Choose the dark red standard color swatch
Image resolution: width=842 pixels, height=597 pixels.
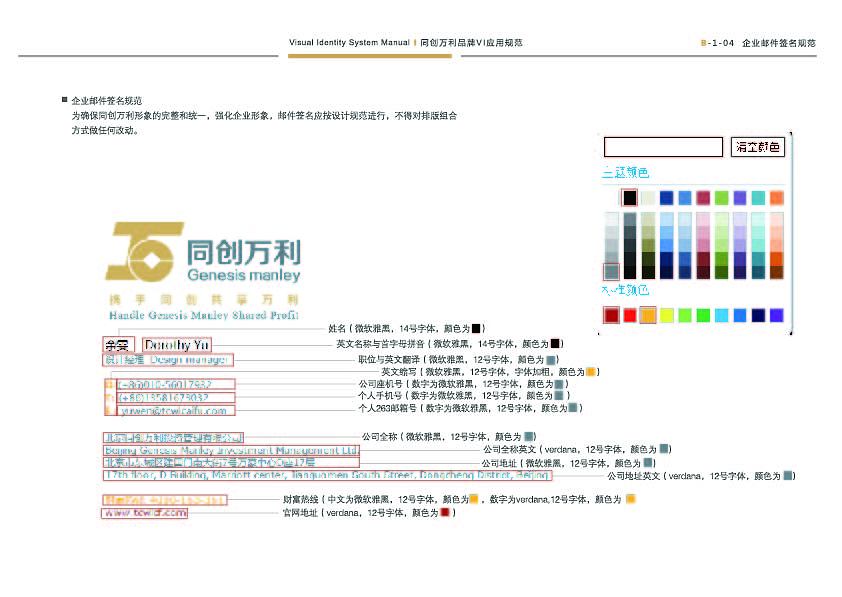pos(610,314)
